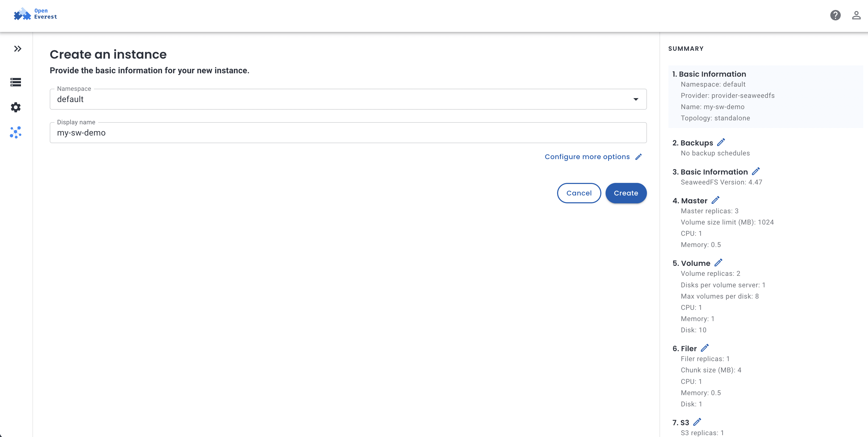Click 'No backup schedules' text
868x437 pixels.
click(x=715, y=153)
